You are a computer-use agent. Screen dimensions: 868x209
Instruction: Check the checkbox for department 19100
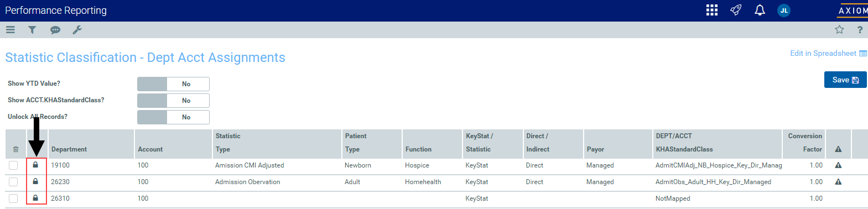[x=13, y=165]
